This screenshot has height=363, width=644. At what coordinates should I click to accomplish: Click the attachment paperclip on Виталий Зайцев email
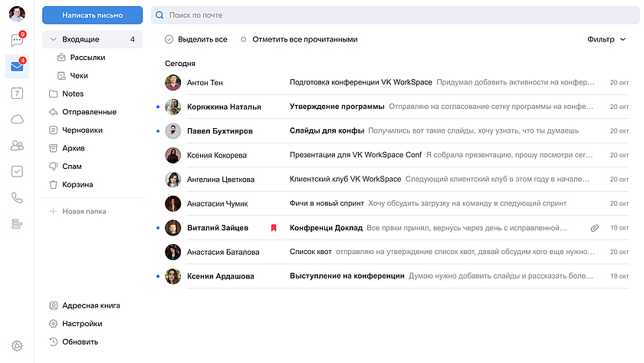click(x=594, y=228)
